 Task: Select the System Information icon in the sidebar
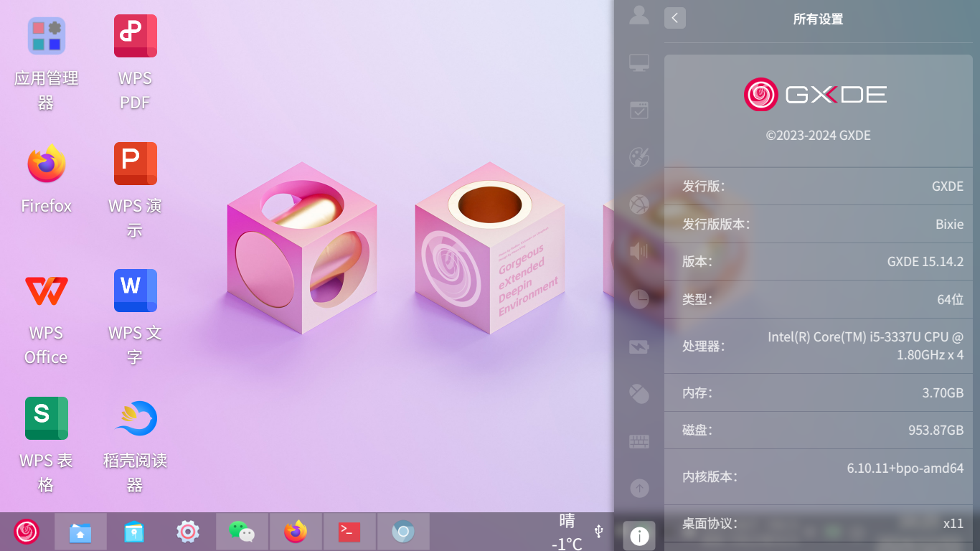[x=639, y=535]
